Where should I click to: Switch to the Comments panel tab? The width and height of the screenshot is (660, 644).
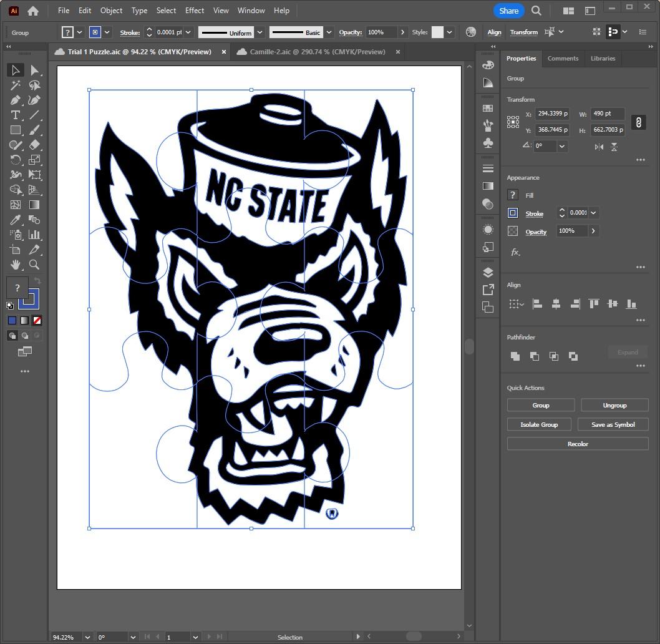pyautogui.click(x=563, y=59)
